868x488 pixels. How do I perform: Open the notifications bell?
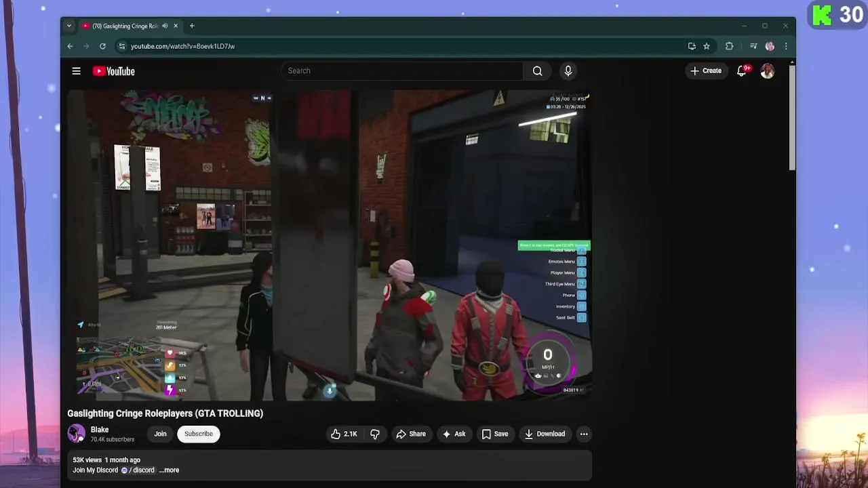click(742, 71)
